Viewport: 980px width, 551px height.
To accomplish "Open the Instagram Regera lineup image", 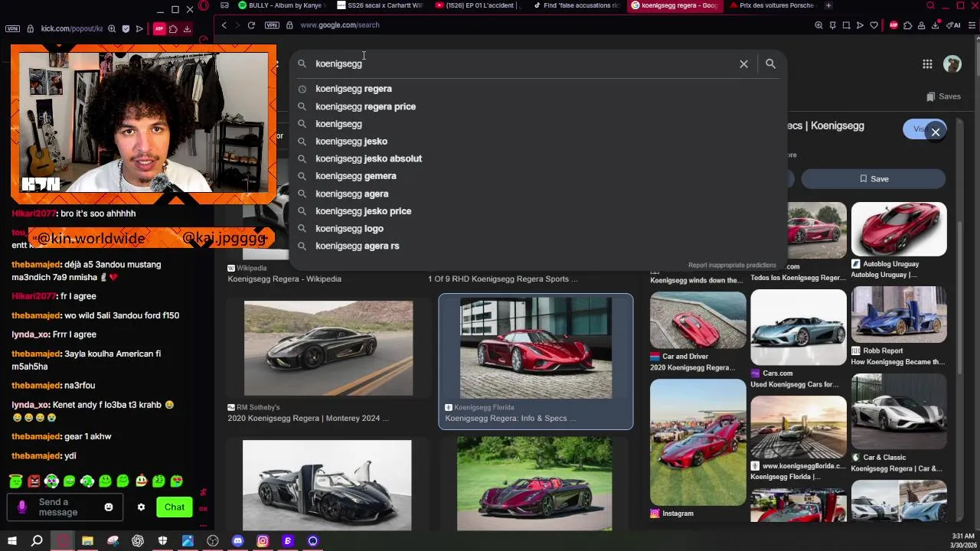I will [x=697, y=442].
